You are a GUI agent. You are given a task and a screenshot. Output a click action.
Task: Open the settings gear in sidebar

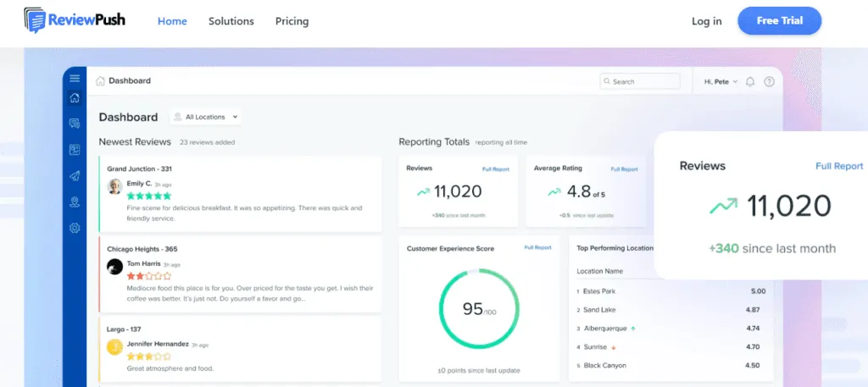pyautogui.click(x=75, y=228)
